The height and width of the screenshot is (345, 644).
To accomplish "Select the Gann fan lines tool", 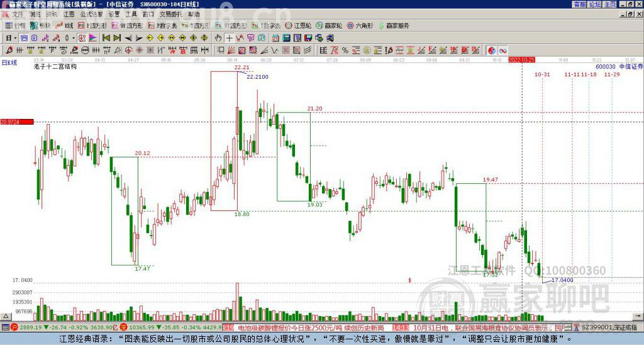I will click(231, 50).
